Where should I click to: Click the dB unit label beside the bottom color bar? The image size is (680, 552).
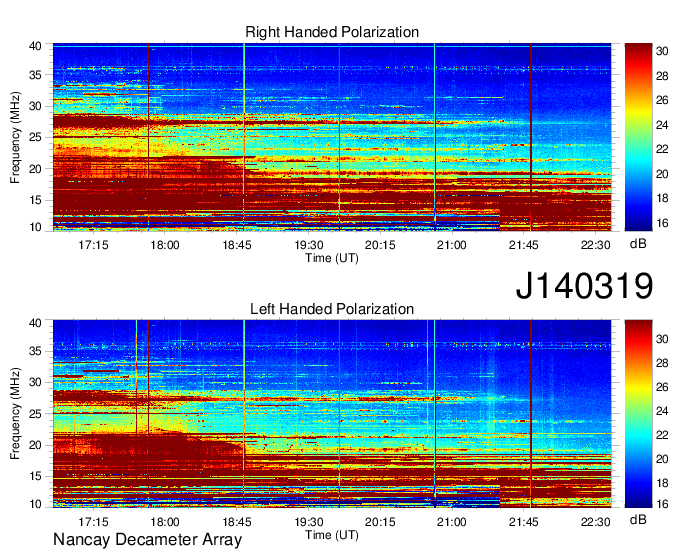pyautogui.click(x=638, y=520)
